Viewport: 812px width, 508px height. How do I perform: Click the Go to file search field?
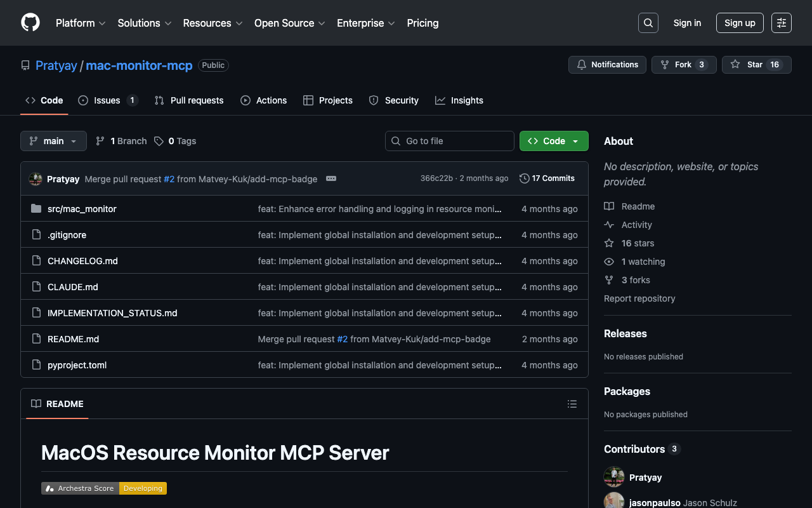pyautogui.click(x=450, y=141)
